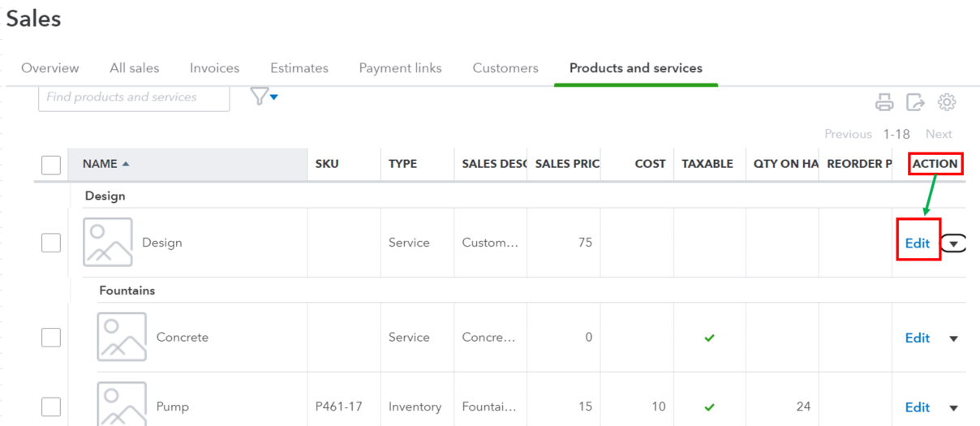The height and width of the screenshot is (426, 980).
Task: Check the Design row checkbox
Action: click(51, 243)
